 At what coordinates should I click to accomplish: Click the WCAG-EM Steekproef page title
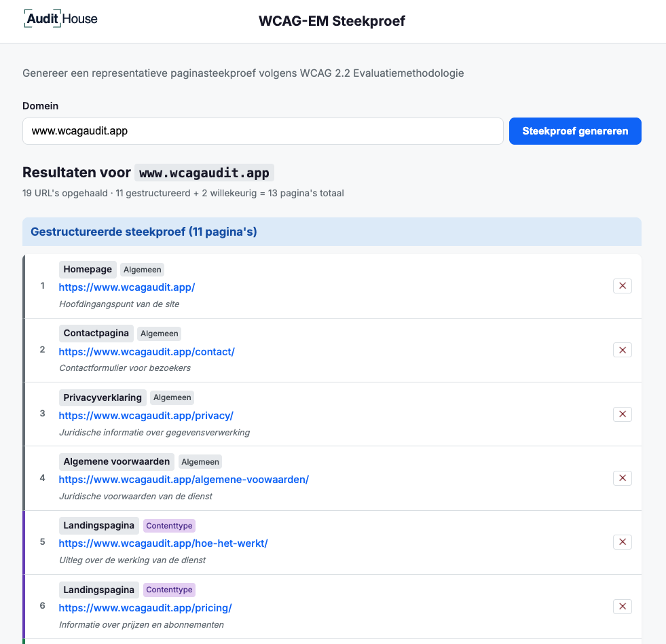332,21
